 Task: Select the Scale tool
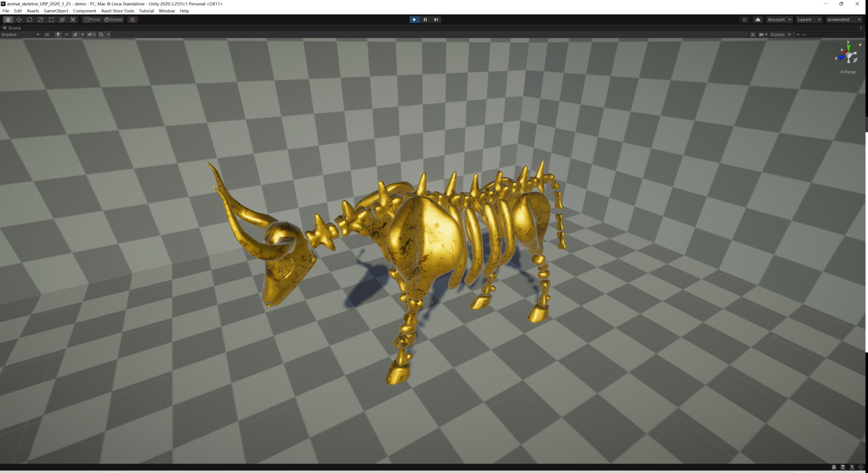[x=40, y=19]
